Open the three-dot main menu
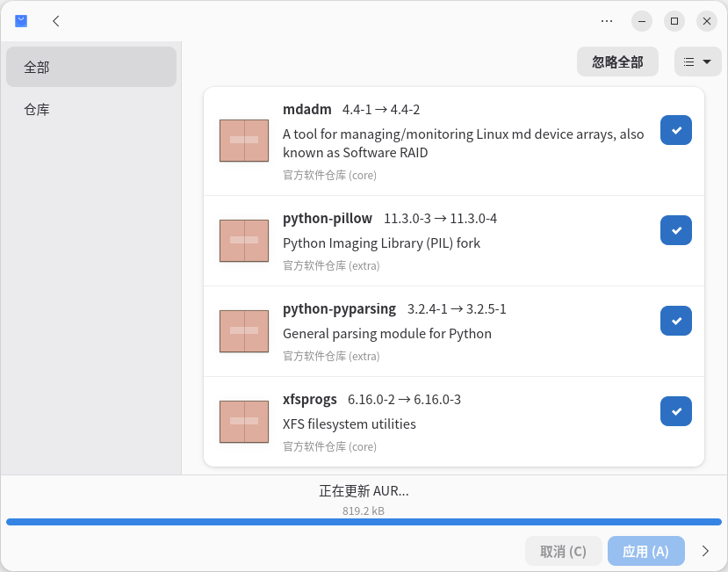 coord(607,21)
